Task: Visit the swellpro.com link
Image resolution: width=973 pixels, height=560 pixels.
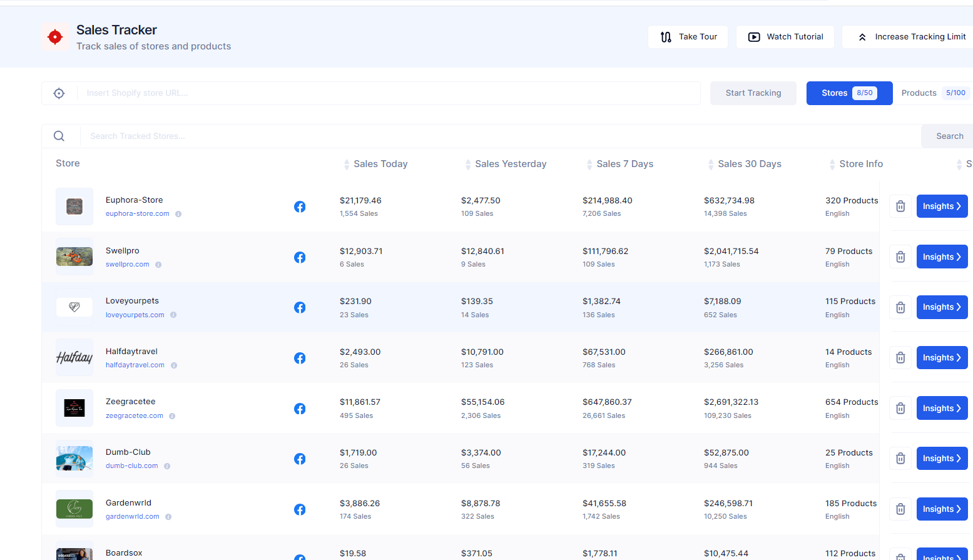Action: pos(128,265)
